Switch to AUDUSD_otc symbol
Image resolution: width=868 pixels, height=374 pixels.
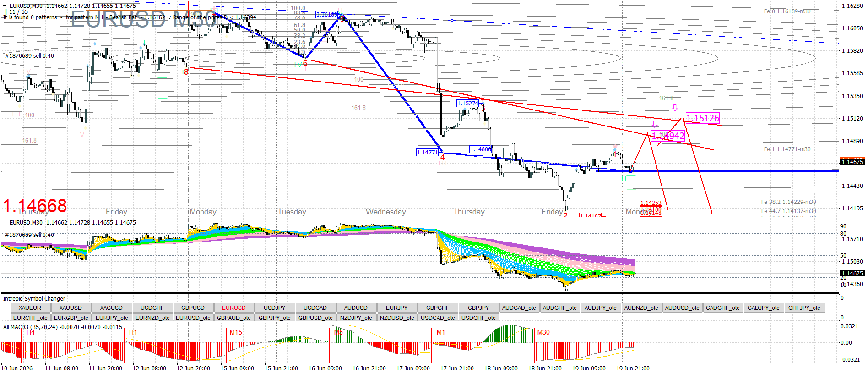[x=682, y=308]
